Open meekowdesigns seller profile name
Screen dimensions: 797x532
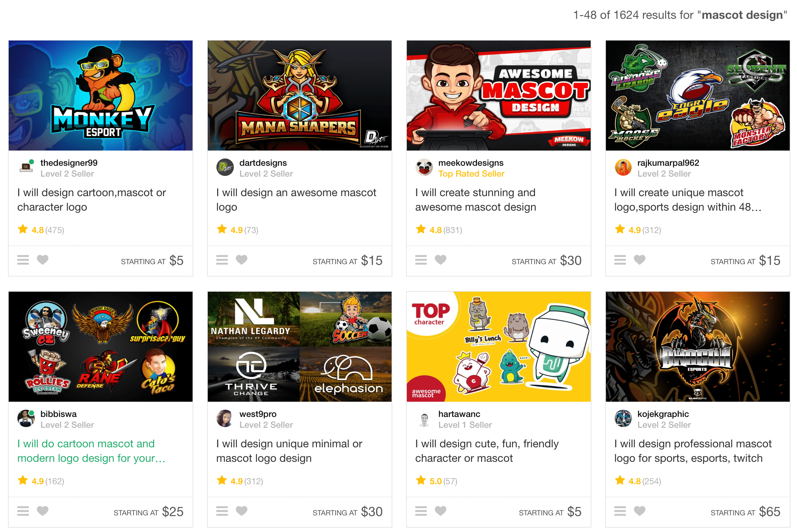(x=471, y=163)
